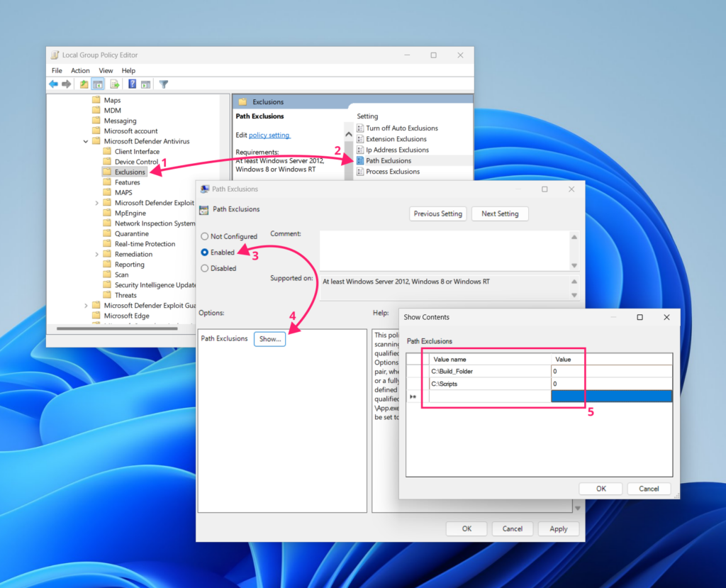Expand the Microsoft Defender Exploit Guard subfolder node
The width and height of the screenshot is (726, 588).
[x=96, y=203]
